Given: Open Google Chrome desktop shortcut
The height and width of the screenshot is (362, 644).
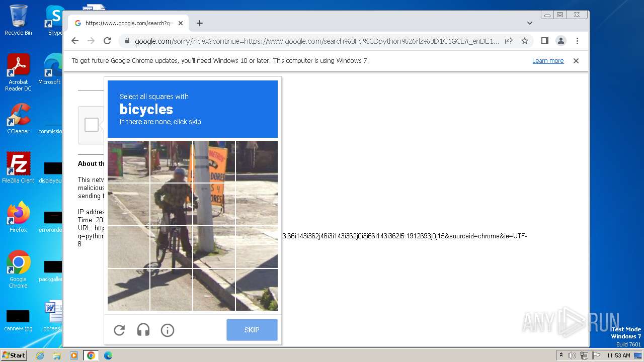Looking at the screenshot, I should [18, 269].
